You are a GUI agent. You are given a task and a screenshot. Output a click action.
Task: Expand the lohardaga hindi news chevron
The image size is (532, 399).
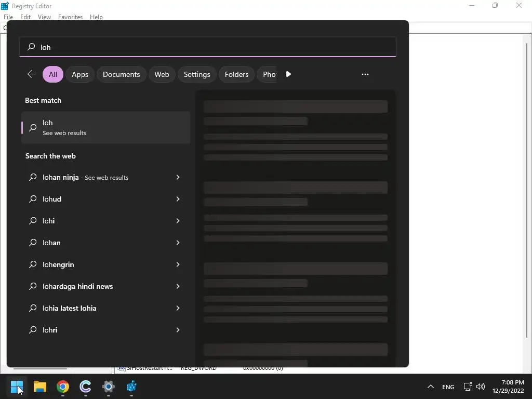click(x=178, y=286)
